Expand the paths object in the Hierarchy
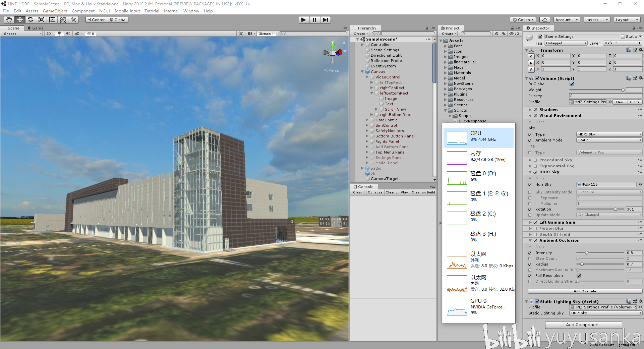The height and width of the screenshot is (349, 644). 362,168
